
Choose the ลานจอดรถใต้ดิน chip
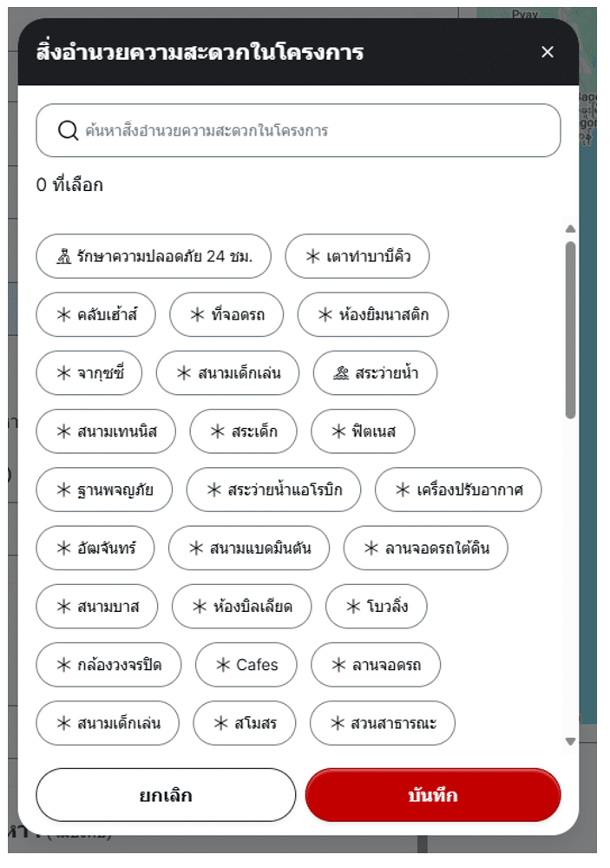[425, 549]
